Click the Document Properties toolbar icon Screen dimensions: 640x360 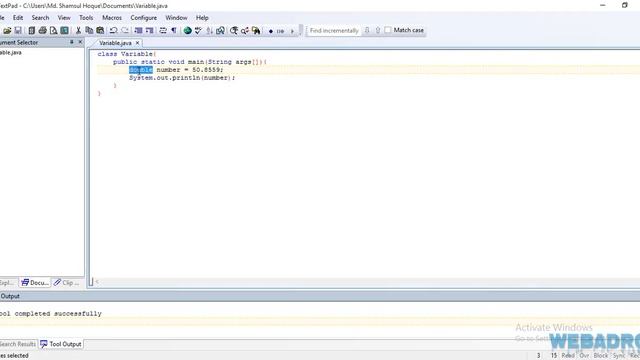coord(64,31)
